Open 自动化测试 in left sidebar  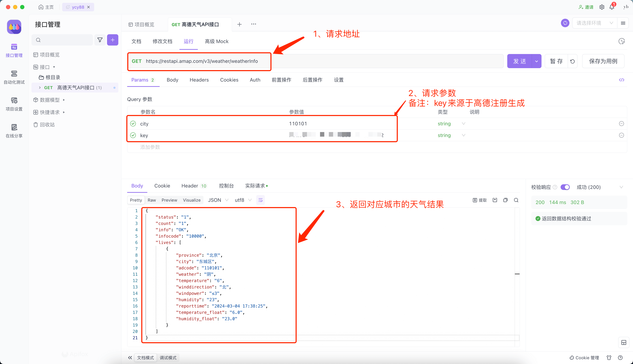[14, 77]
